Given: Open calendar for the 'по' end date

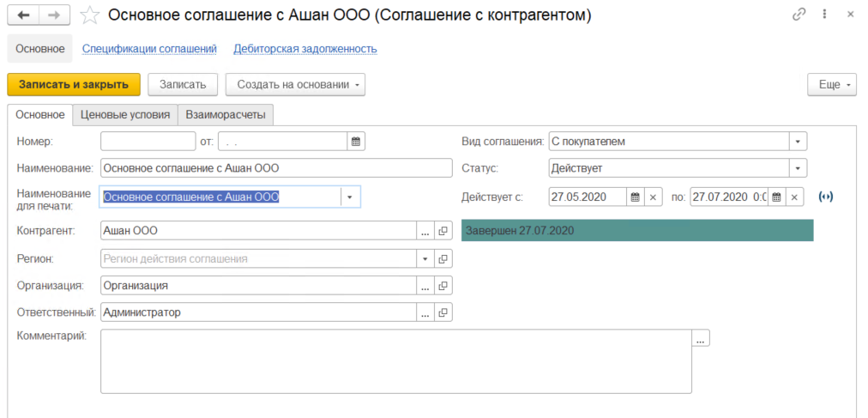Looking at the screenshot, I should (775, 197).
